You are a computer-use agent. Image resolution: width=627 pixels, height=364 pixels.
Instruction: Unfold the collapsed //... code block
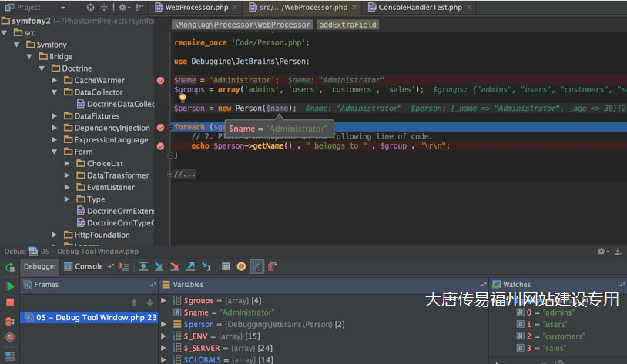(x=170, y=174)
